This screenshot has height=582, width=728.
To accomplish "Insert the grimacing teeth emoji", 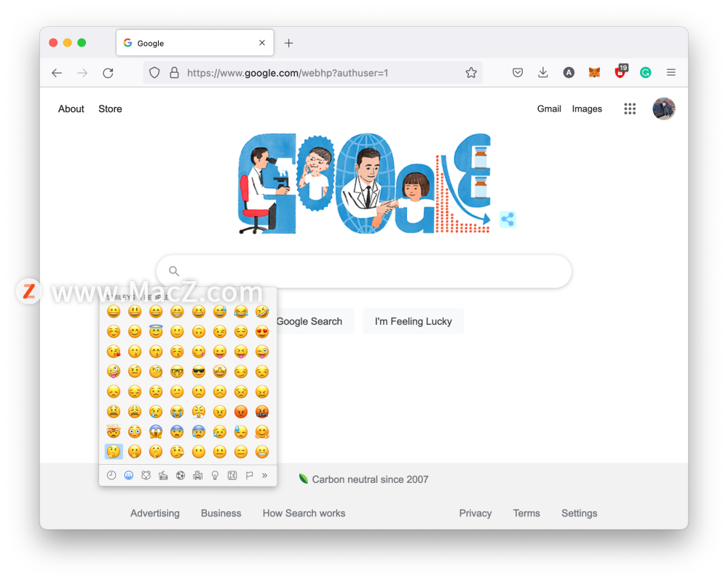I will click(262, 452).
